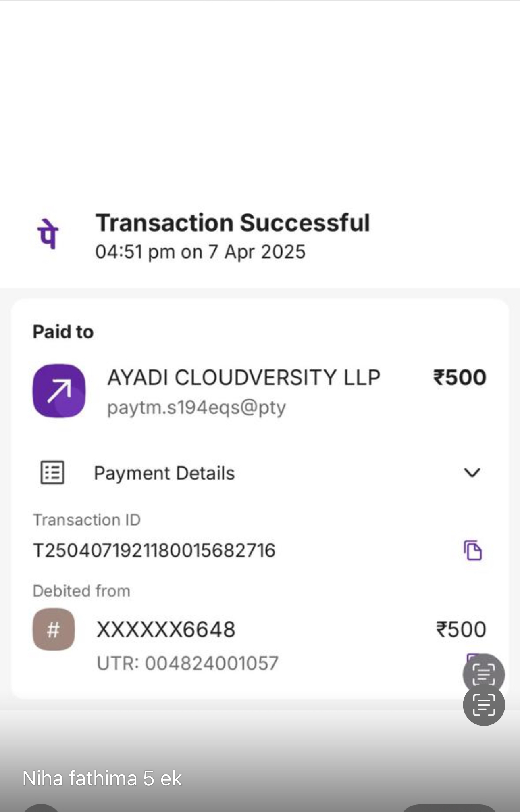Screen dimensions: 520x812
Task: Tap the ₹500 amount beside payee name
Action: 460,378
